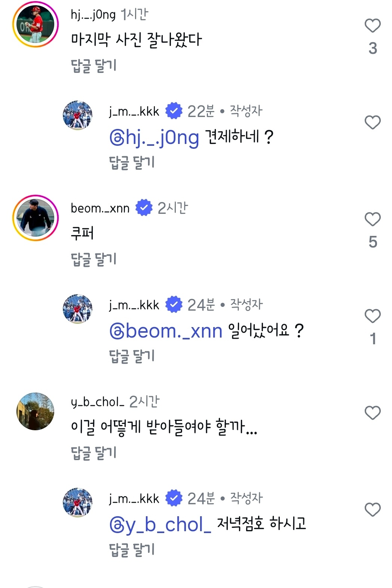Image resolution: width=392 pixels, height=588 pixels.
Task: Reply to j_m._.kkk's 일어났어요 reply
Action: 132,356
